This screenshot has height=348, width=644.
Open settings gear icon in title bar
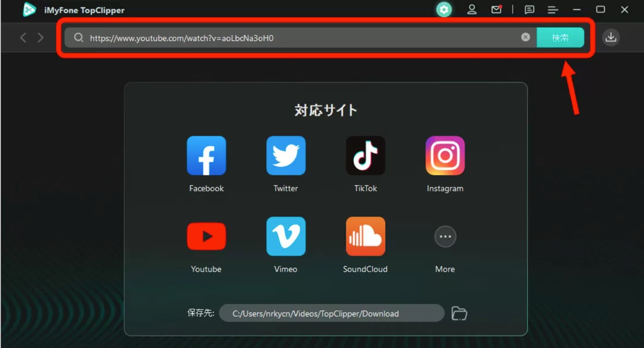tap(444, 9)
